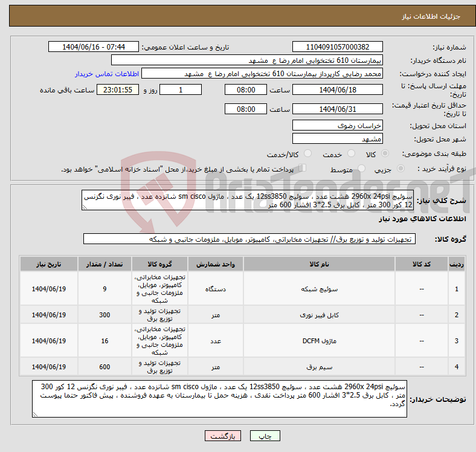Click inside the توضیحات خریدار text box
This screenshot has width=476, height=452.
click(220, 398)
